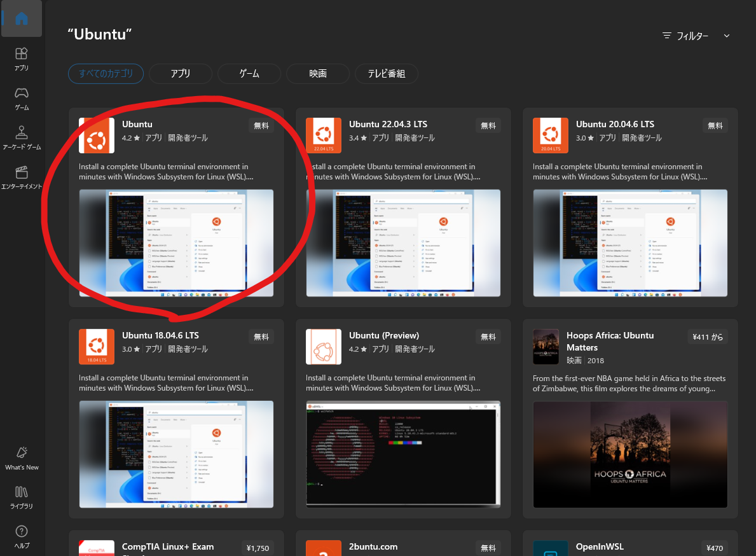
Task: Click the Hoops Africa: Ubuntu Matters title
Action: click(x=610, y=342)
